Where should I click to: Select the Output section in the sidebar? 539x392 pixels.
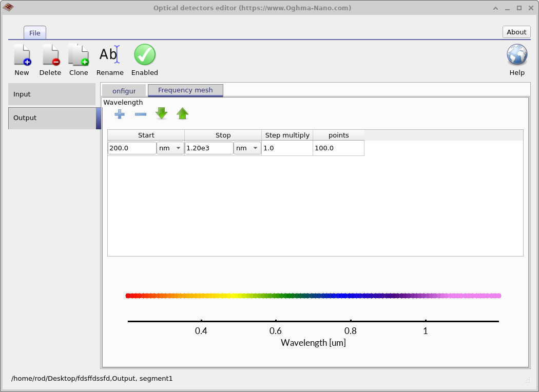point(51,118)
